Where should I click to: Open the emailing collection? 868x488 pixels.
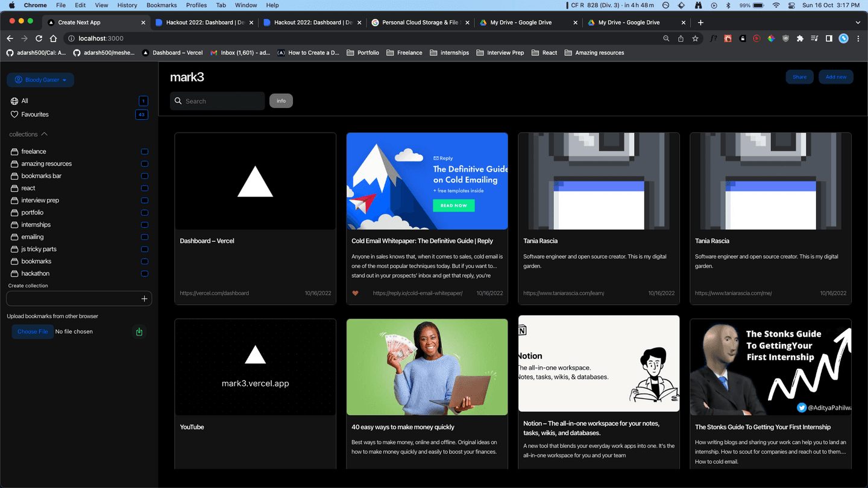click(32, 237)
